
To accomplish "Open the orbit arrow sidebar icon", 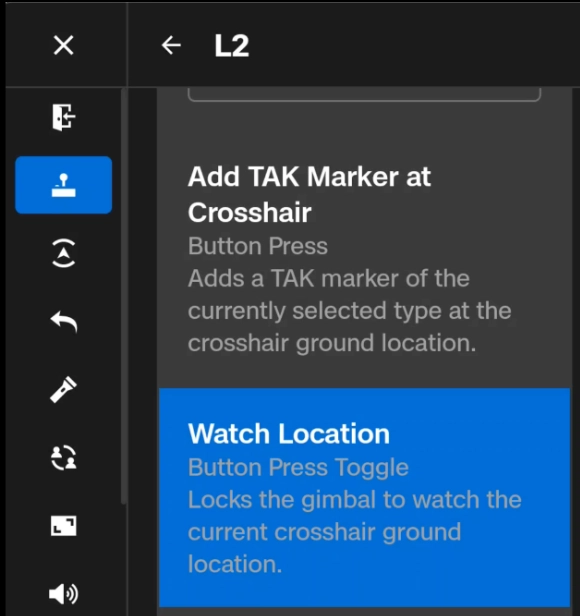I will coord(64,253).
